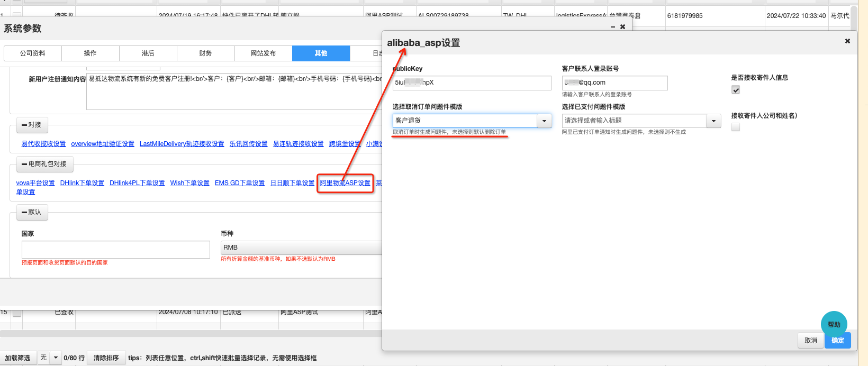The height and width of the screenshot is (366, 868).
Task: Minimize the 系统参数 window
Action: [x=612, y=26]
